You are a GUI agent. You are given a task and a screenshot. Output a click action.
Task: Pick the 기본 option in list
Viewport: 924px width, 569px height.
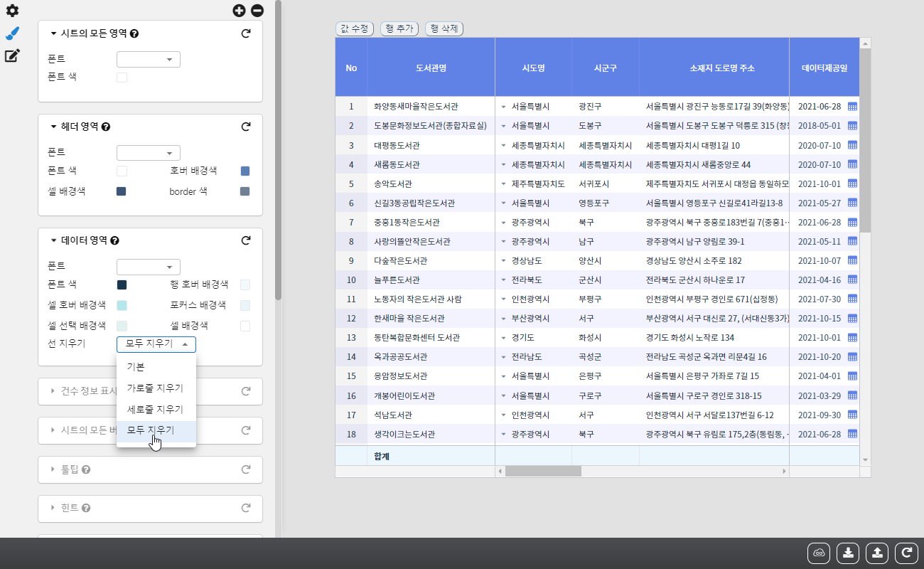pyautogui.click(x=136, y=367)
